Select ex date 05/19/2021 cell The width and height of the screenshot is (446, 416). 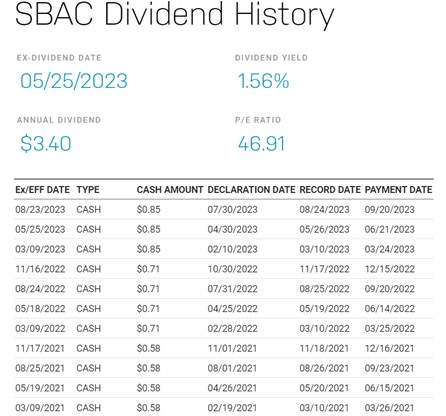tap(40, 388)
